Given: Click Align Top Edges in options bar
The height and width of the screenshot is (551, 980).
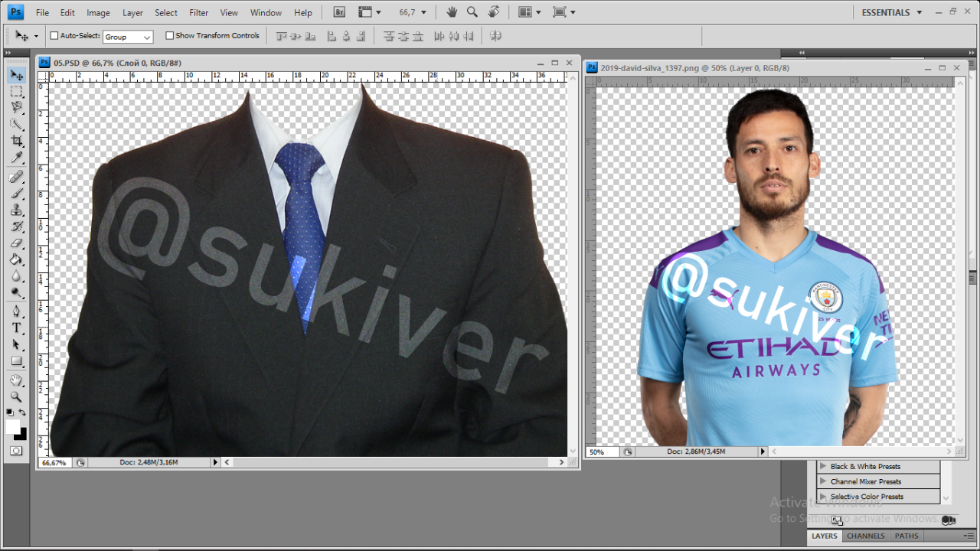Looking at the screenshot, I should coord(281,36).
